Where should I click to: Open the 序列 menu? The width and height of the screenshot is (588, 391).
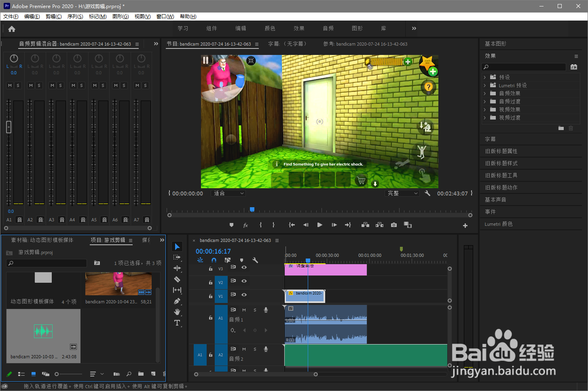75,17
